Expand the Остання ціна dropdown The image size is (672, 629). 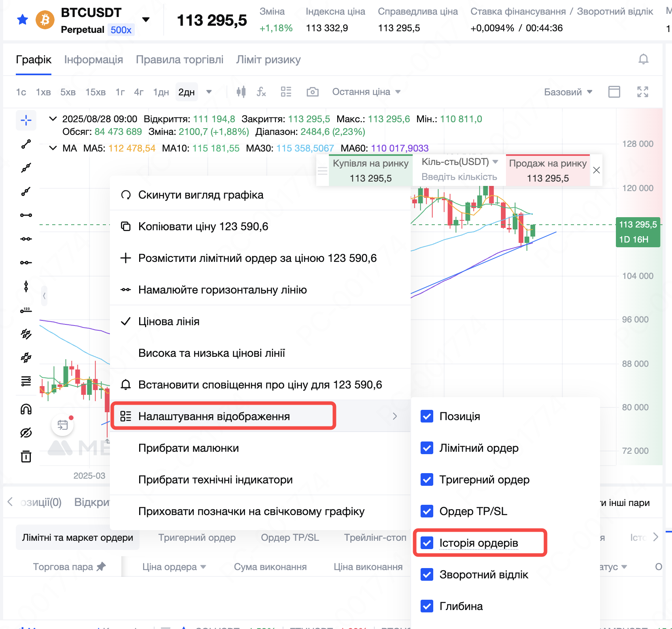[366, 92]
